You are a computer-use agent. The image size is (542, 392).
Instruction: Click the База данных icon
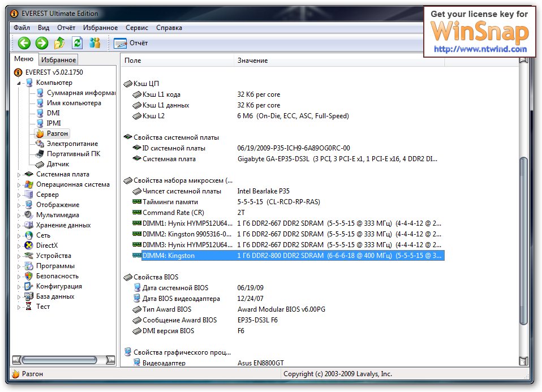[29, 296]
